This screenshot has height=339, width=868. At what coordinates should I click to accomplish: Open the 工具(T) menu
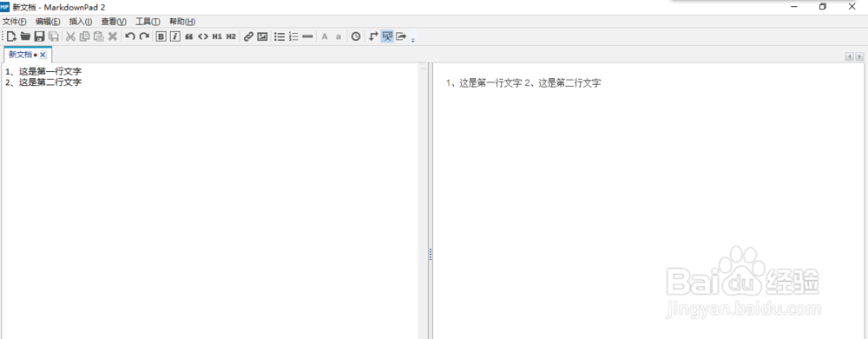pyautogui.click(x=148, y=22)
